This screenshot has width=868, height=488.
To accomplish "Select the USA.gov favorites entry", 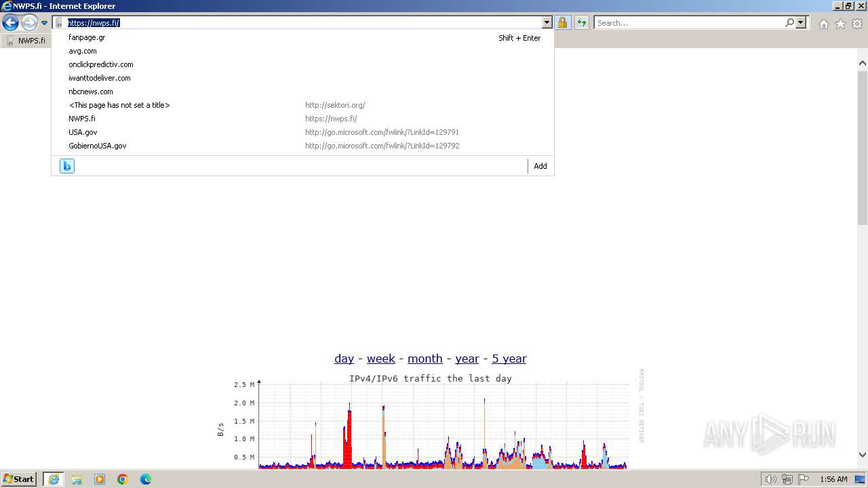I will (302, 132).
